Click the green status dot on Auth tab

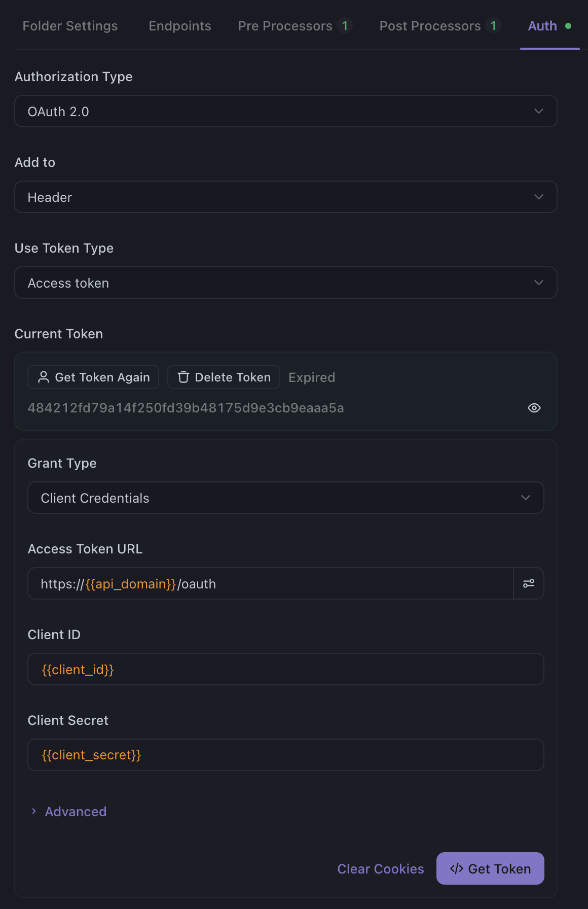coord(568,26)
